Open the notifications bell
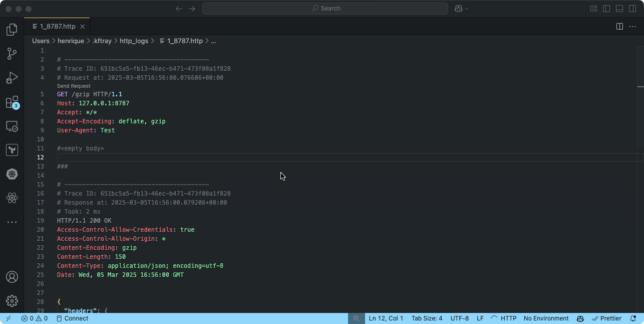The height and width of the screenshot is (324, 644). click(x=633, y=318)
